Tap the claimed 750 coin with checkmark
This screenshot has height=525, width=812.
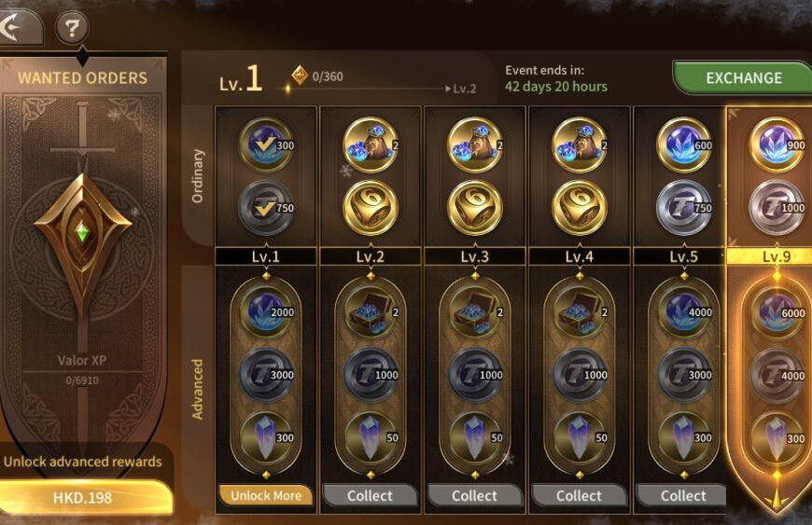click(x=266, y=208)
